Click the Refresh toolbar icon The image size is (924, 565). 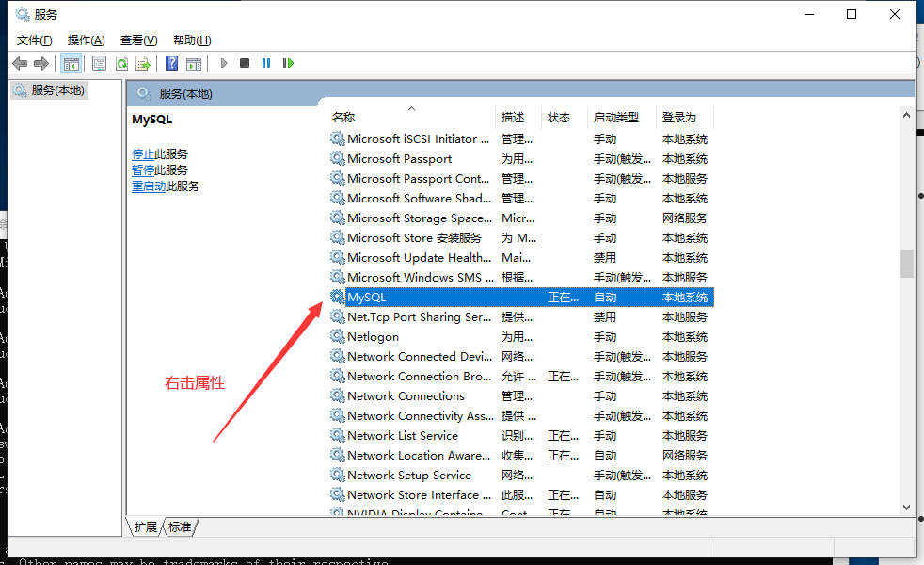click(121, 63)
